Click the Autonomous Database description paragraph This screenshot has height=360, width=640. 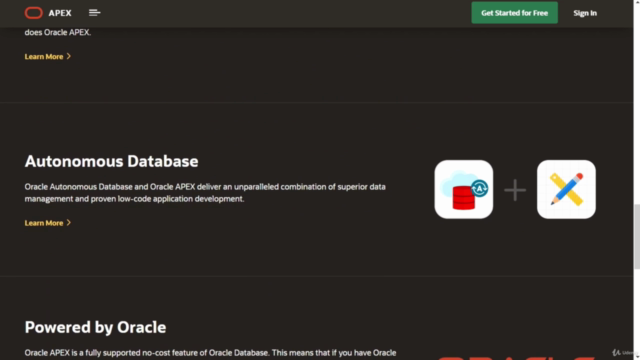coord(205,193)
